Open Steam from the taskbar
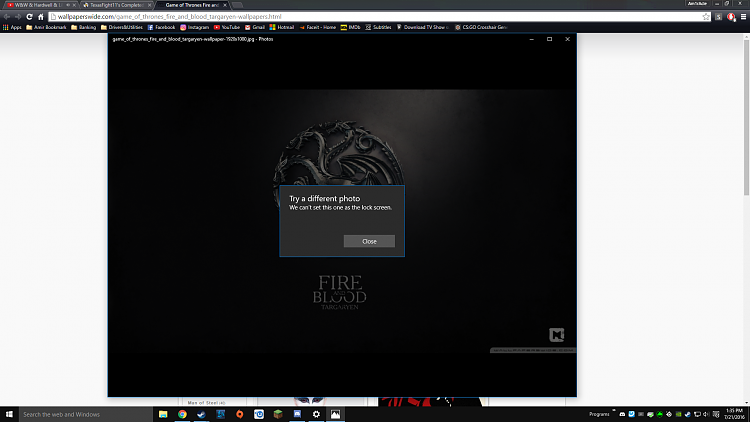The height and width of the screenshot is (422, 750). click(201, 414)
